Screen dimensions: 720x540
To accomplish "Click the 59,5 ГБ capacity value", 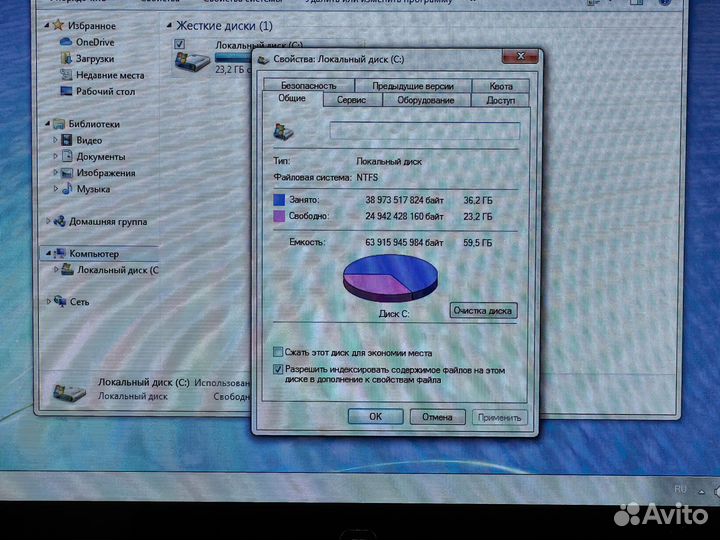I will coord(478,242).
